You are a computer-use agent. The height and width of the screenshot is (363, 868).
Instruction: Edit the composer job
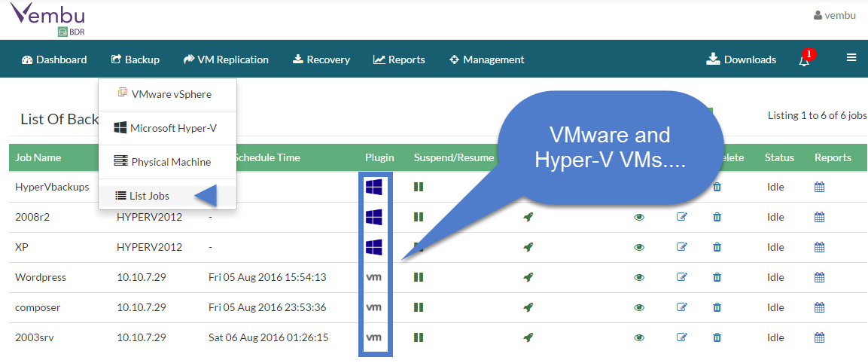click(x=682, y=307)
